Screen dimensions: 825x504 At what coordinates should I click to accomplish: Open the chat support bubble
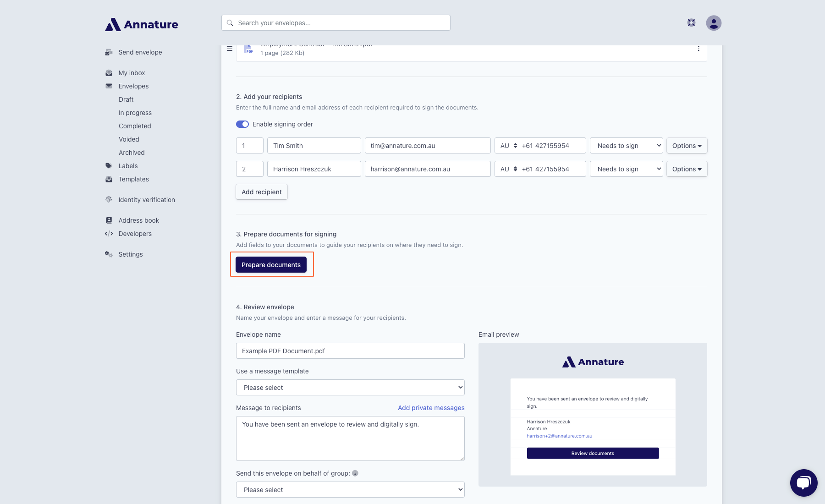pyautogui.click(x=804, y=483)
